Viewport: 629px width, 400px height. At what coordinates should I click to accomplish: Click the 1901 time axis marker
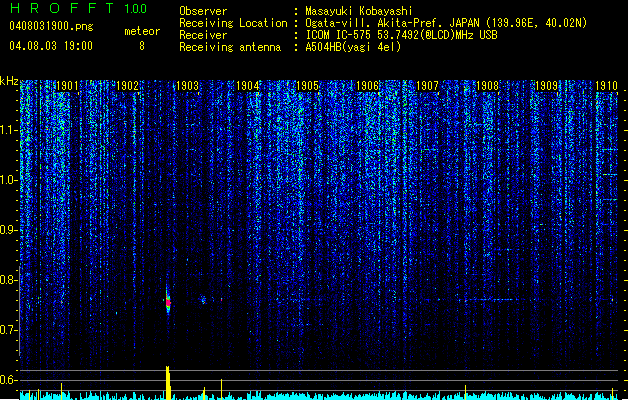pyautogui.click(x=67, y=86)
